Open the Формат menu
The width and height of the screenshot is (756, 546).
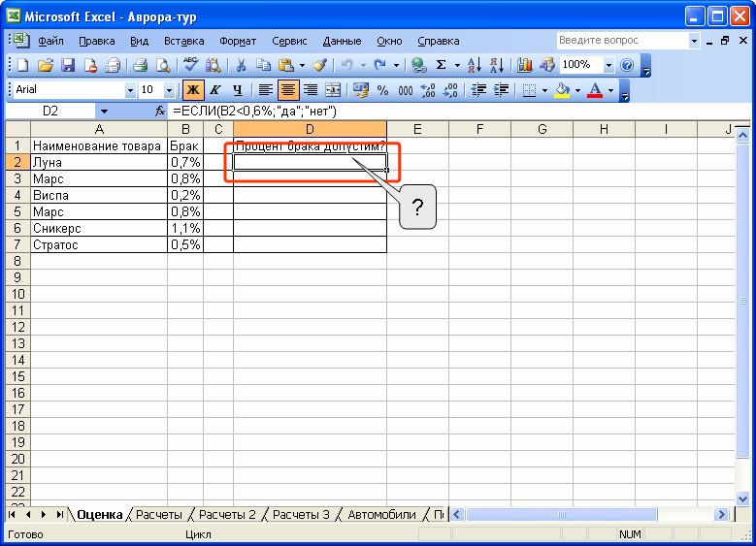(238, 41)
